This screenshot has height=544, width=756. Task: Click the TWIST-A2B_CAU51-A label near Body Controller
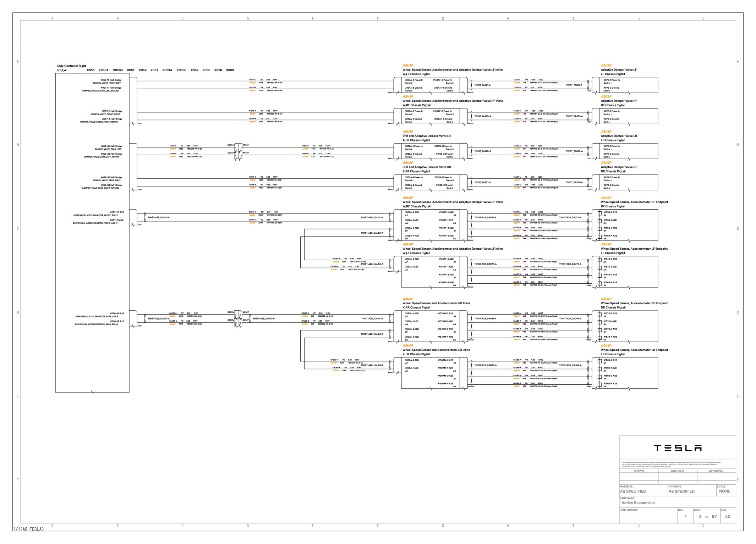[x=158, y=217]
